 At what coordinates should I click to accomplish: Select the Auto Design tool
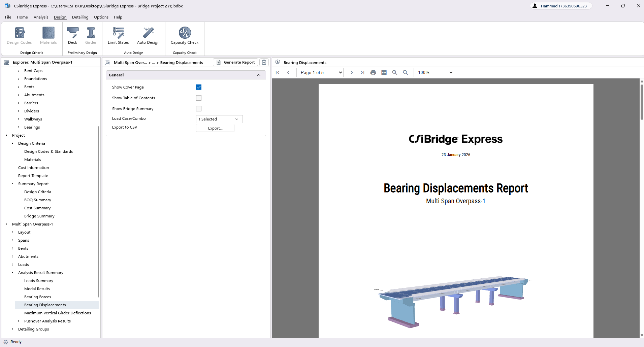(x=148, y=35)
